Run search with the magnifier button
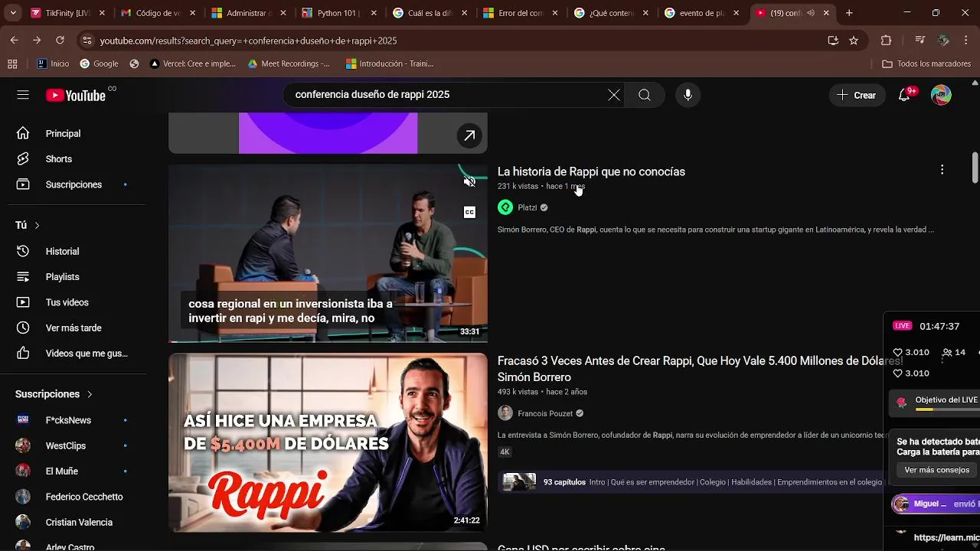This screenshot has height=551, width=980. (x=645, y=95)
